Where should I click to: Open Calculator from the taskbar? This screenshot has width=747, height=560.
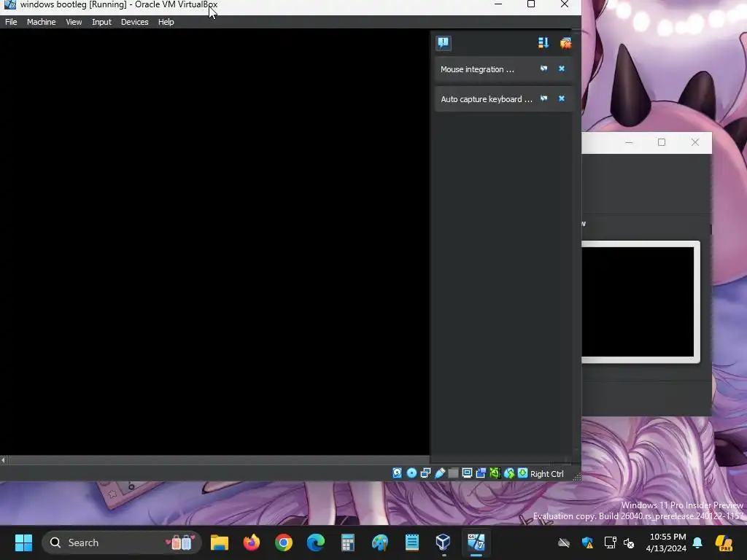click(348, 542)
